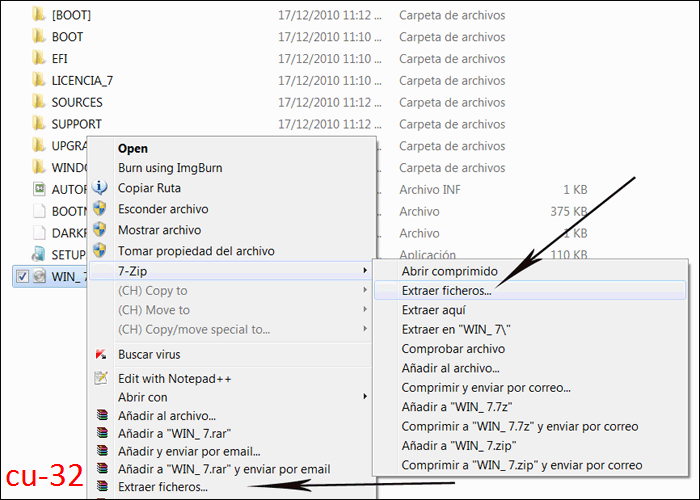Select Extraer aquí in 7-Zip submenu

point(433,310)
